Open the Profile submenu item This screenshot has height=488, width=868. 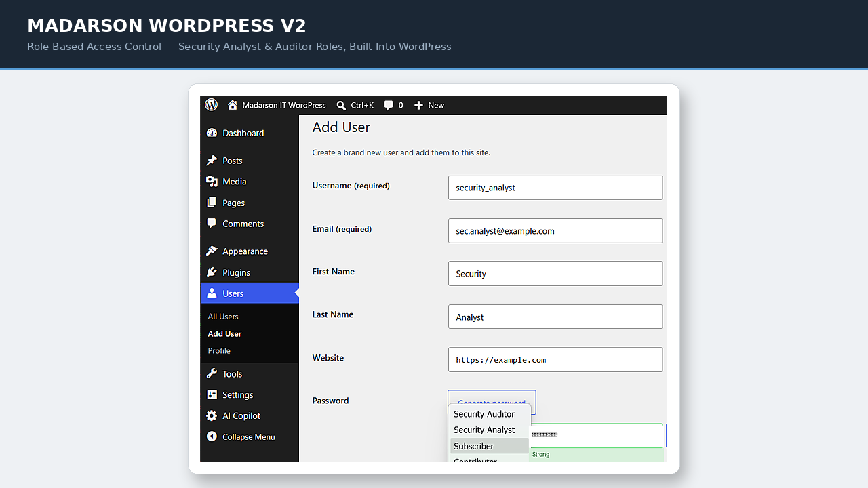pos(219,351)
